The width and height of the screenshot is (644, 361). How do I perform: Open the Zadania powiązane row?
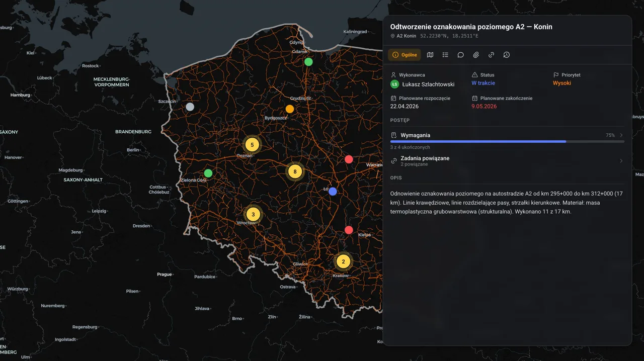(507, 161)
